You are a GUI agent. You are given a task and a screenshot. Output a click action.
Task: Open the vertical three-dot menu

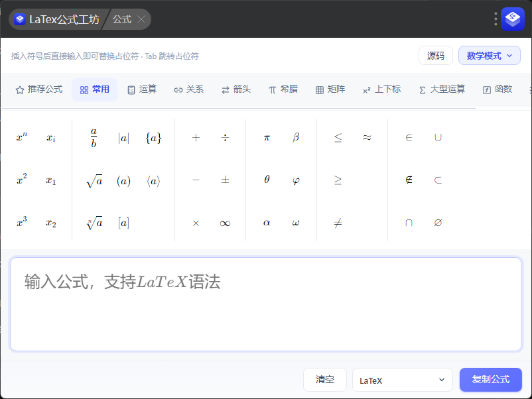pos(496,19)
